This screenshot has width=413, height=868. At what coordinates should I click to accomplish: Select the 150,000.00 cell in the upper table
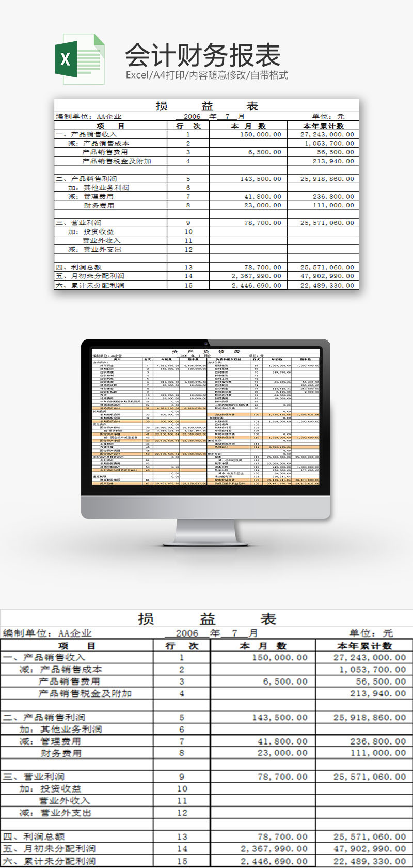pos(261,134)
